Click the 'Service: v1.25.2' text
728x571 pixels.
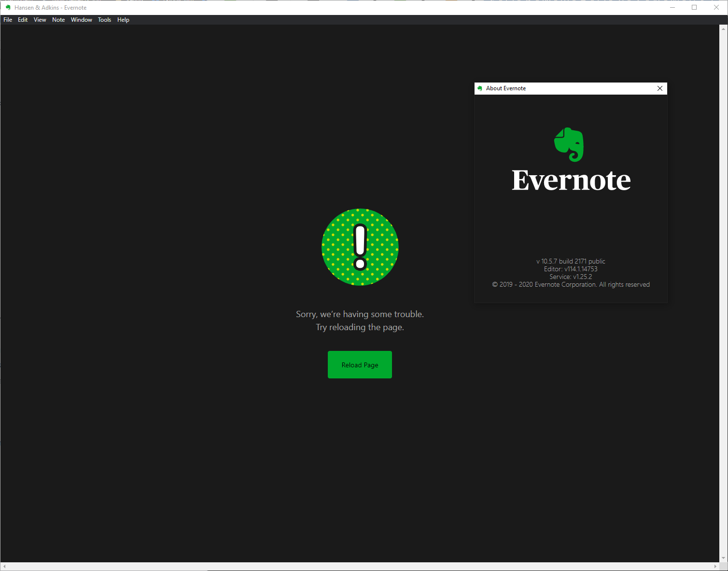pos(571,277)
